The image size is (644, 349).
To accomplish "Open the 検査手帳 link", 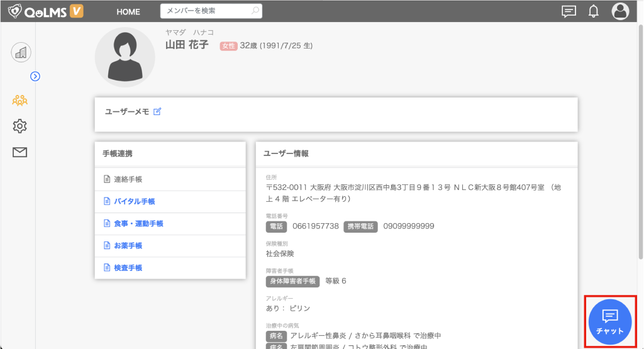I will tap(128, 267).
